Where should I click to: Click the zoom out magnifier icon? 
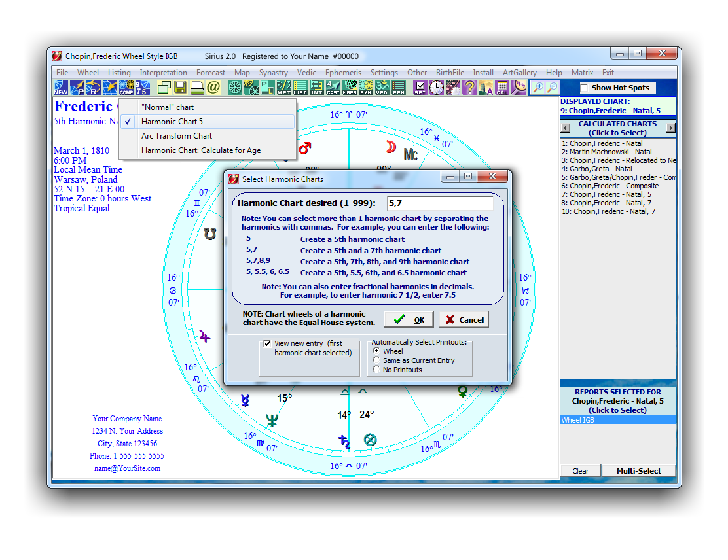(552, 87)
